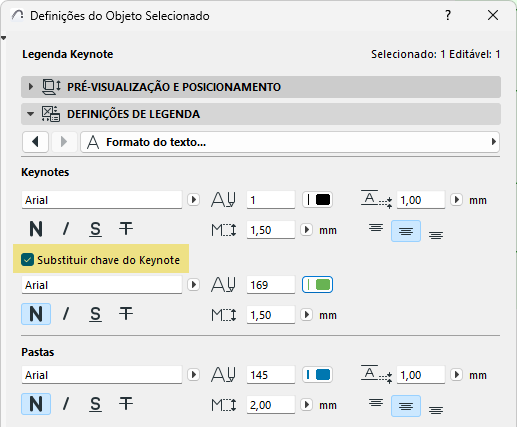Select middle alignment in Pastas row

pos(406,406)
